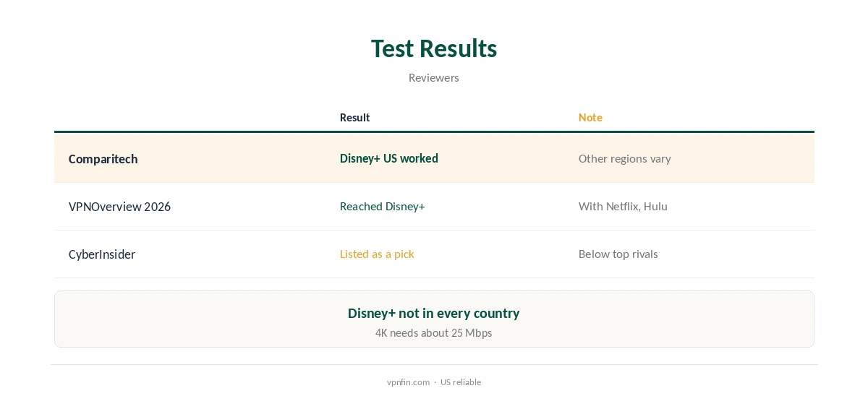Select the 'Comparitech' row name

pos(103,159)
